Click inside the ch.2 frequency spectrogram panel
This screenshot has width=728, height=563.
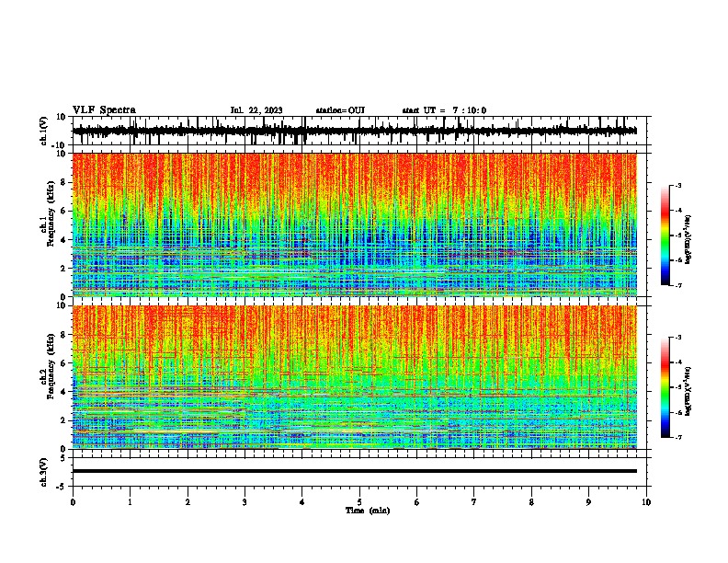[355, 377]
